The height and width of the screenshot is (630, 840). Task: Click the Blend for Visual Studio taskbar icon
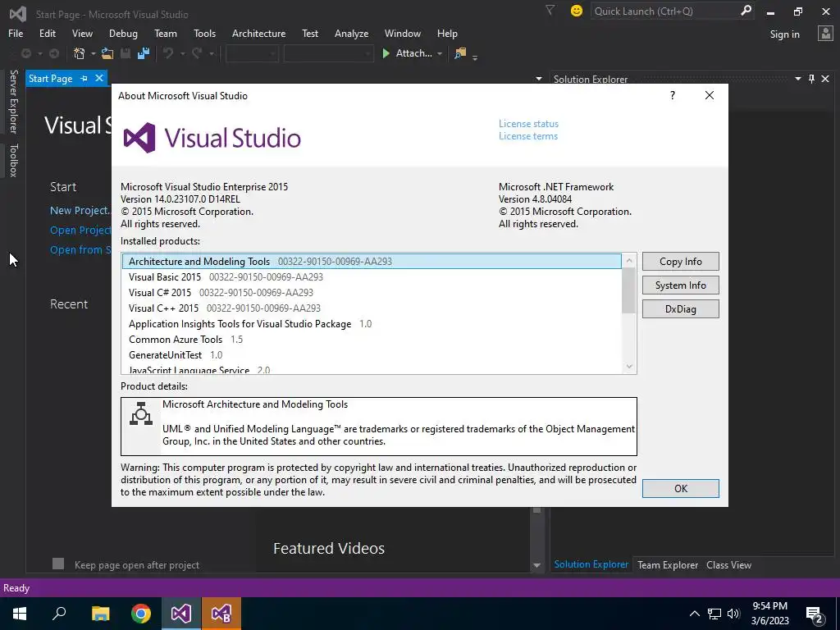click(x=221, y=614)
